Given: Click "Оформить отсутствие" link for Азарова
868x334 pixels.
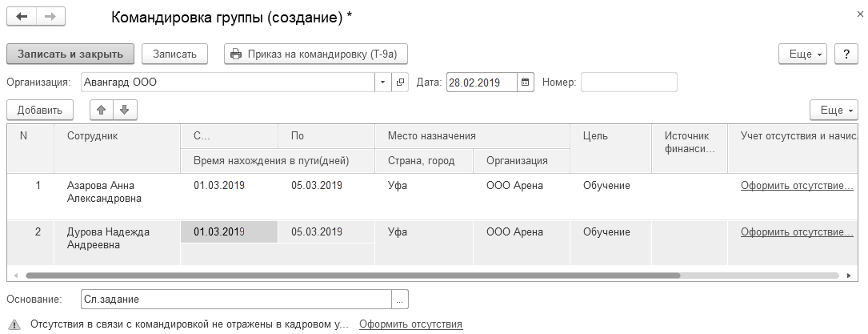Looking at the screenshot, I should 797,186.
